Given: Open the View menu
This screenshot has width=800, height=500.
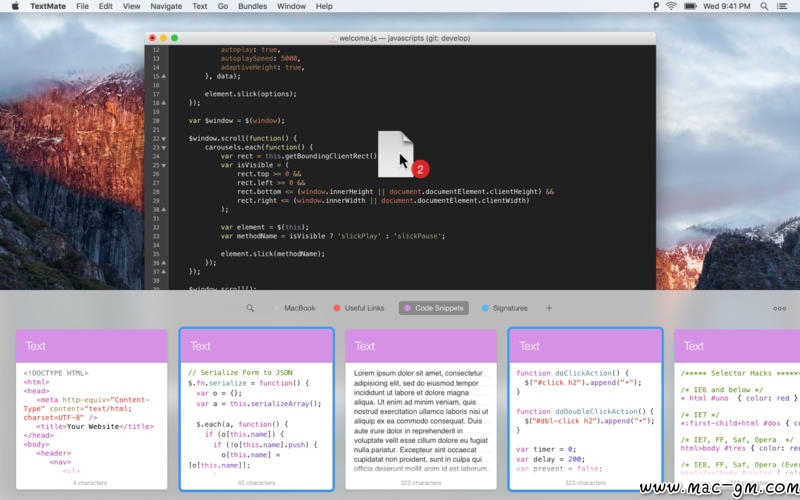Looking at the screenshot, I should [131, 6].
